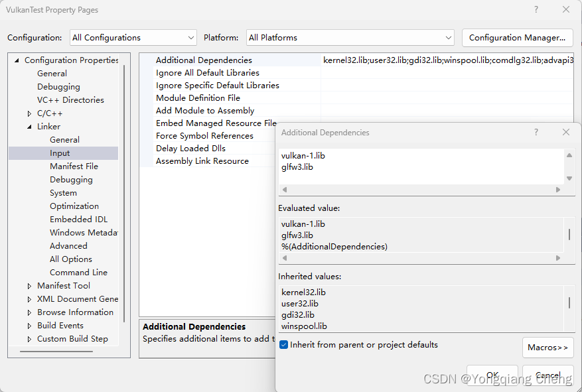Expand the Manifest Tool node
582x392 pixels.
click(29, 285)
